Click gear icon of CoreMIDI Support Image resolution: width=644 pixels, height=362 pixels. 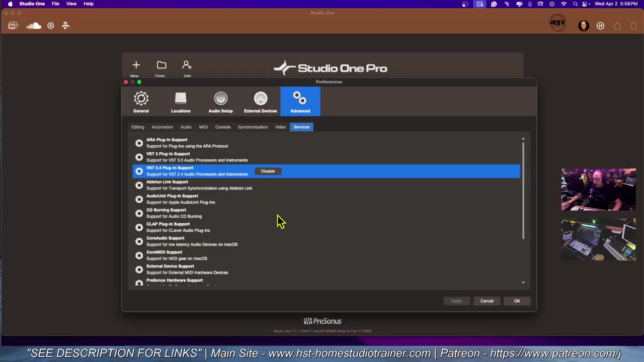139,256
